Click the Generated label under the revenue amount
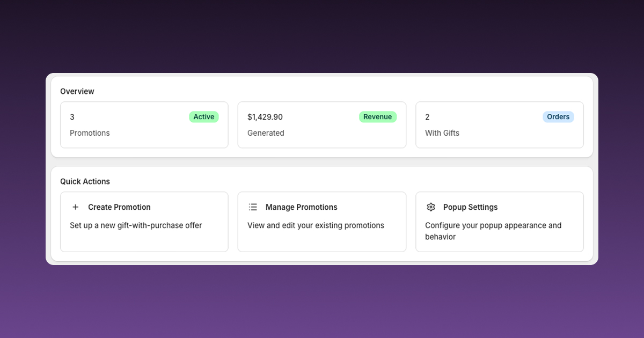Screen dimensions: 644x338 tap(266, 133)
